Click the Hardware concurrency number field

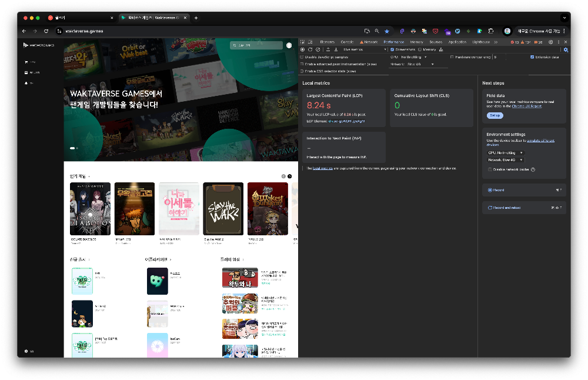[499, 57]
